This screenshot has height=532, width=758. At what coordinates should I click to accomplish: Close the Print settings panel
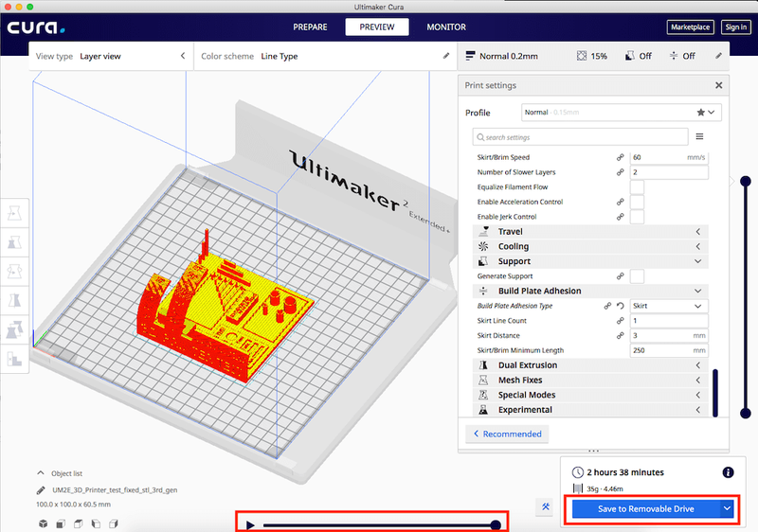718,85
